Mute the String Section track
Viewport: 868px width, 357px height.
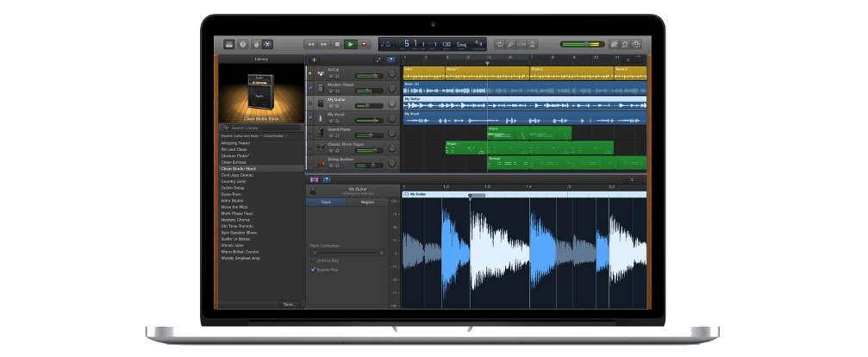(330, 166)
